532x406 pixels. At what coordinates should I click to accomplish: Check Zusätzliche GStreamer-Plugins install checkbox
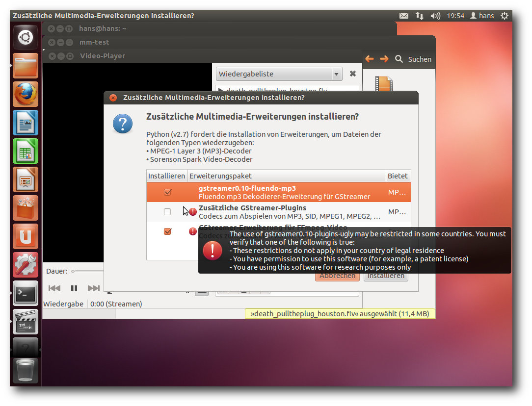pyautogui.click(x=167, y=212)
